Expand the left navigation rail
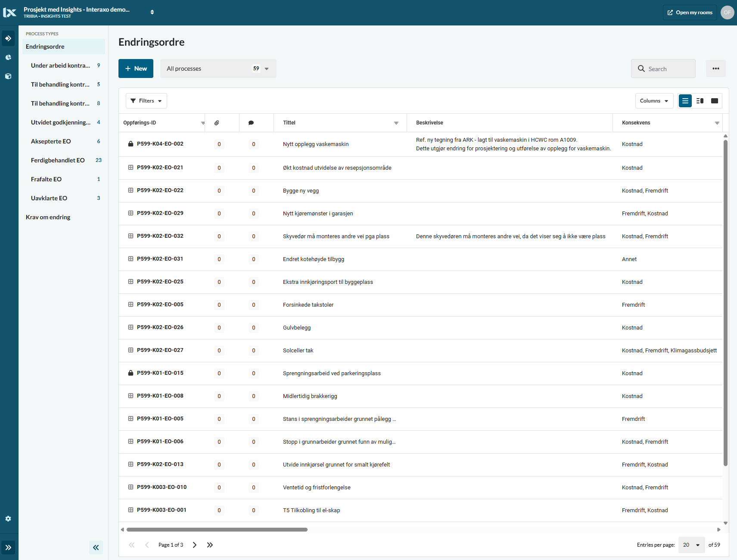The width and height of the screenshot is (737, 560). [8, 548]
